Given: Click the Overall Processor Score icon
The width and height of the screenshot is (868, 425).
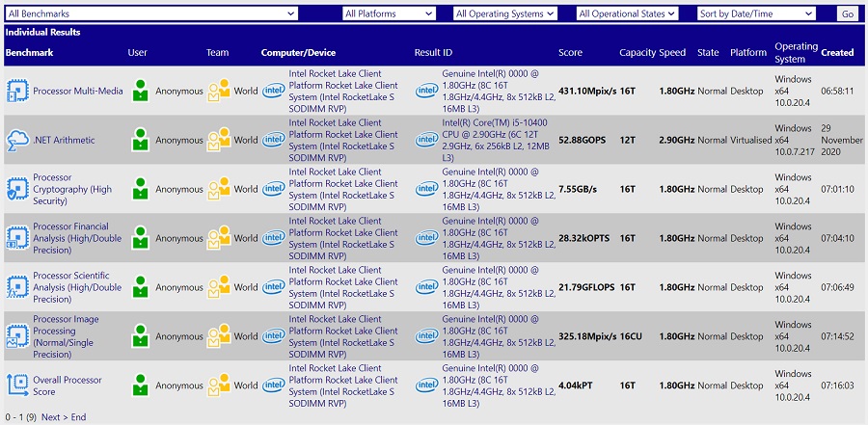Looking at the screenshot, I should (x=17, y=385).
